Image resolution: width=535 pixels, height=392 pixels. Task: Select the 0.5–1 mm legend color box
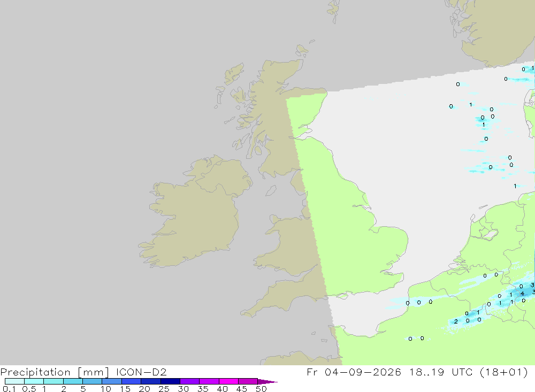click(34, 381)
